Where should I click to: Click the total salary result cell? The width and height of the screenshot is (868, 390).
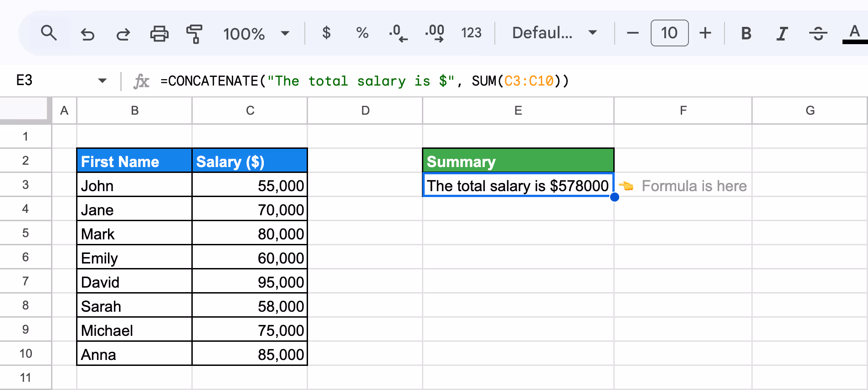pyautogui.click(x=518, y=185)
